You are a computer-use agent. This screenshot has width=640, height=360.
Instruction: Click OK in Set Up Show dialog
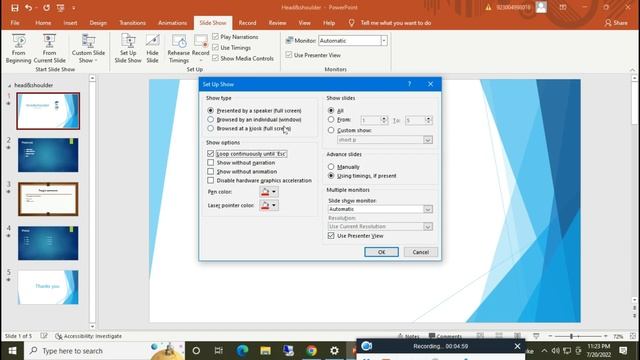(x=381, y=252)
